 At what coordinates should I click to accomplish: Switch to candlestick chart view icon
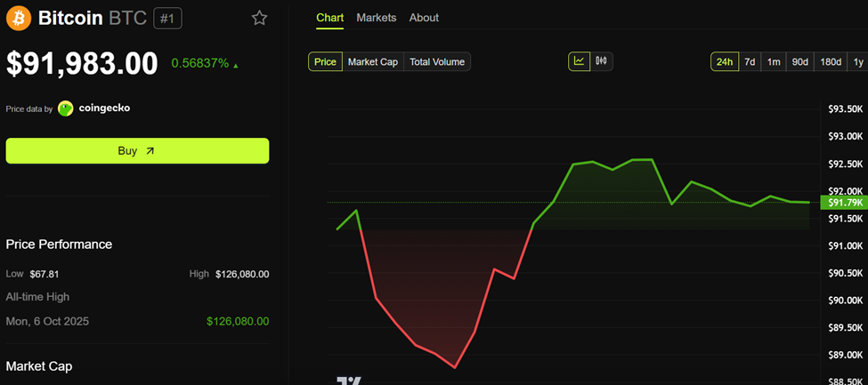602,61
